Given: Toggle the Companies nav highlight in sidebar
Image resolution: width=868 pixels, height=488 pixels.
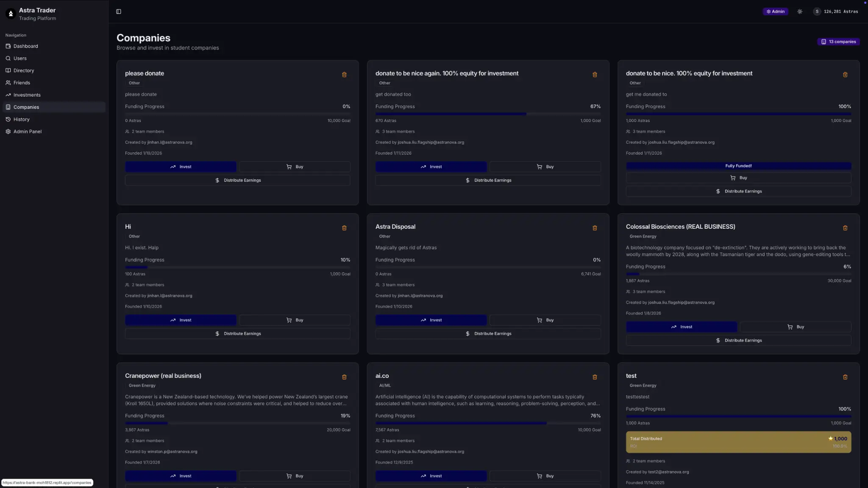Looking at the screenshot, I should click(x=27, y=107).
